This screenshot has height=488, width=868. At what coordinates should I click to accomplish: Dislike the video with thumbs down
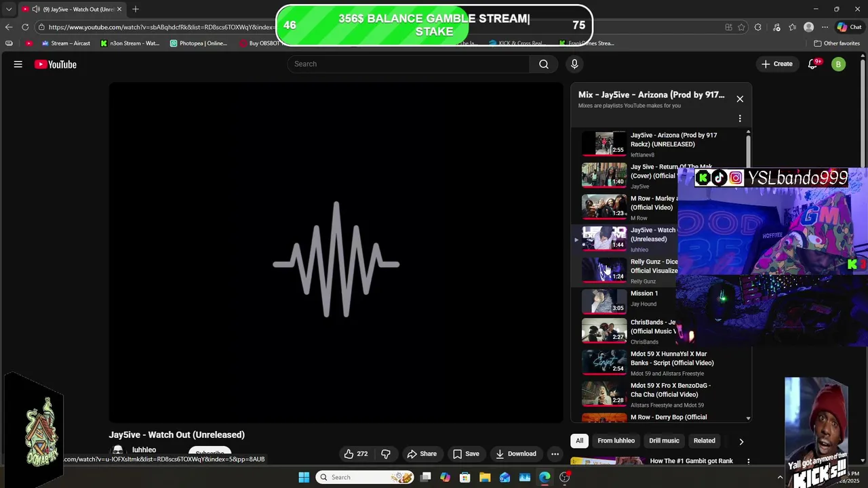386,453
